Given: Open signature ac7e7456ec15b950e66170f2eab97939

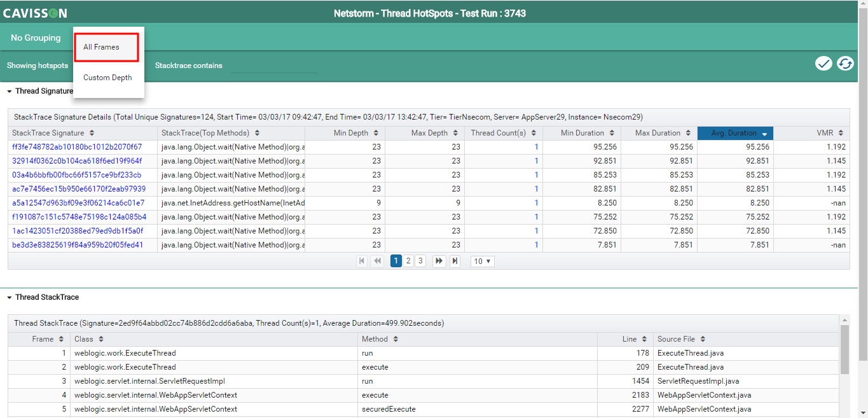Looking at the screenshot, I should pyautogui.click(x=79, y=189).
